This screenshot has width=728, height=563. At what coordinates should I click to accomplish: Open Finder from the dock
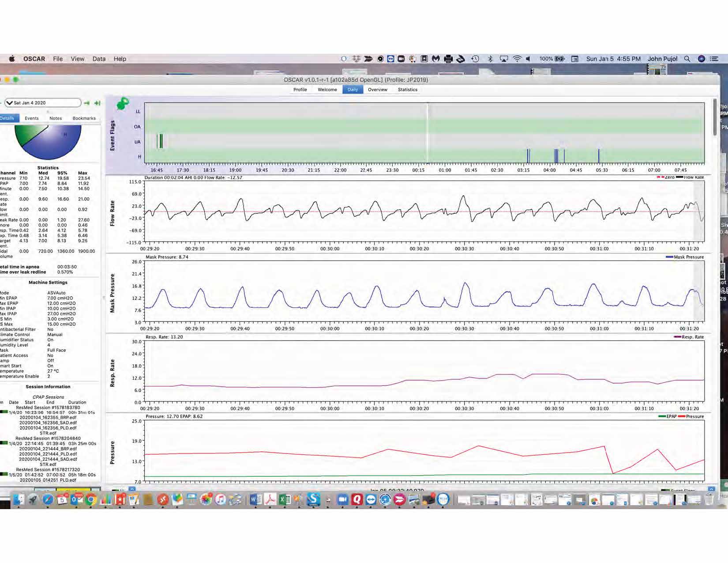pyautogui.click(x=19, y=499)
